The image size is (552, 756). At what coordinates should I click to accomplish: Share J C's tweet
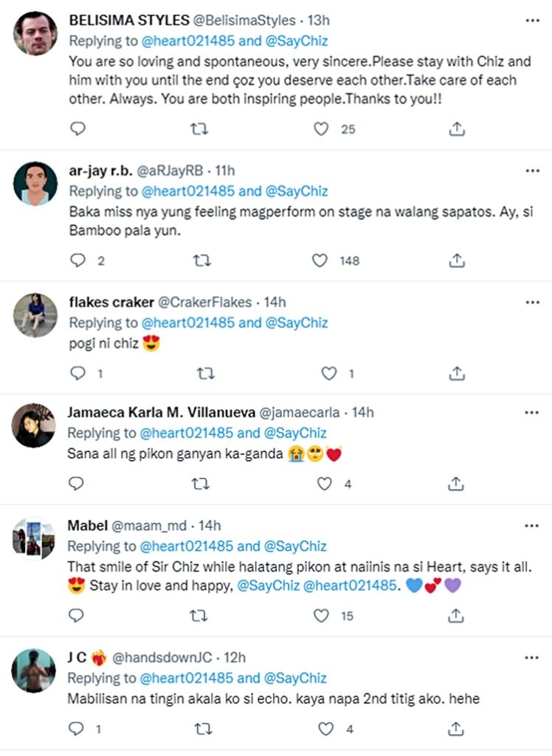point(457,729)
